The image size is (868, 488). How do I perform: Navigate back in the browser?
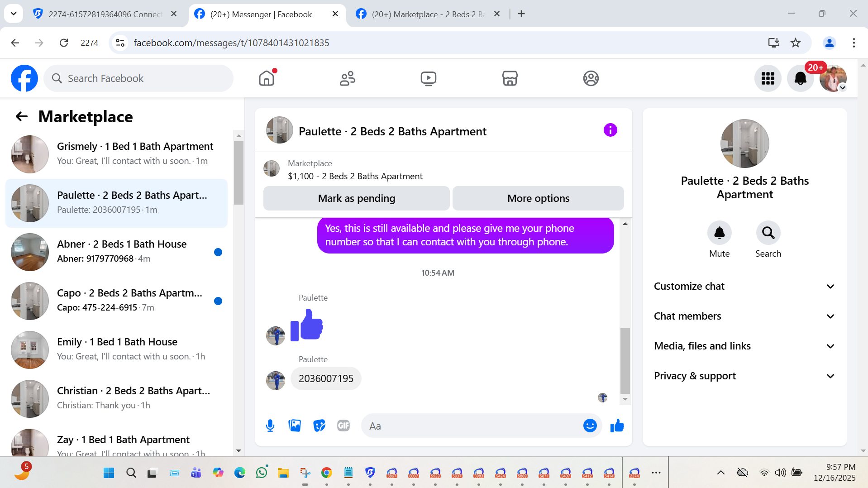[x=15, y=43]
